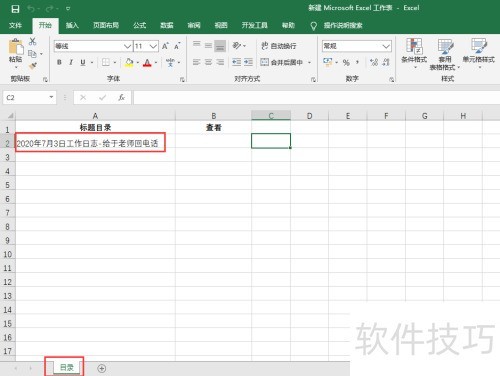Increase font size with larger A
This screenshot has height=376, width=500.
click(165, 46)
